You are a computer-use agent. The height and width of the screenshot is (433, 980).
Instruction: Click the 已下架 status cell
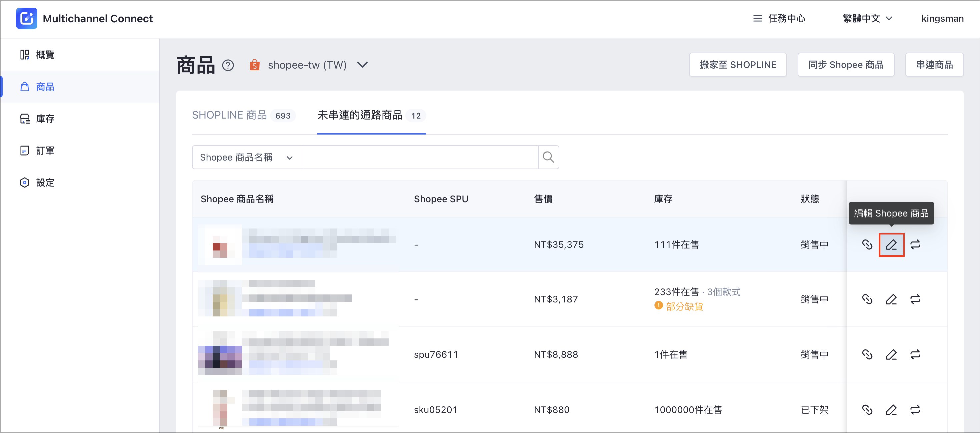814,410
